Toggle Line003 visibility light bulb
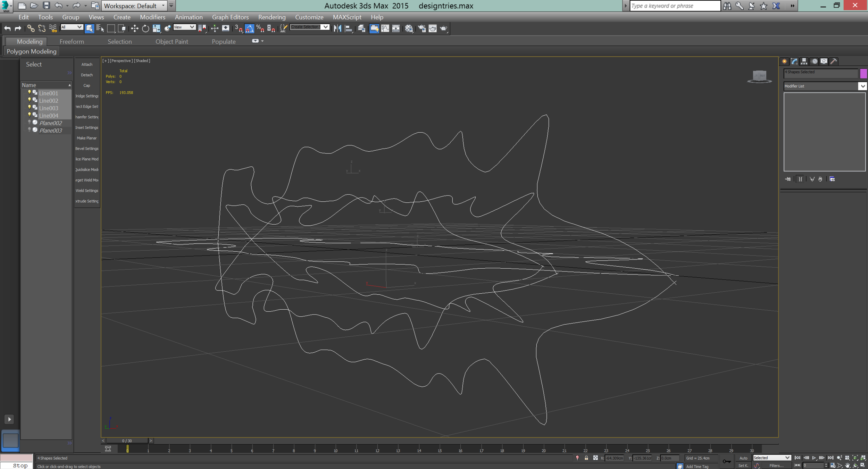 [30, 107]
